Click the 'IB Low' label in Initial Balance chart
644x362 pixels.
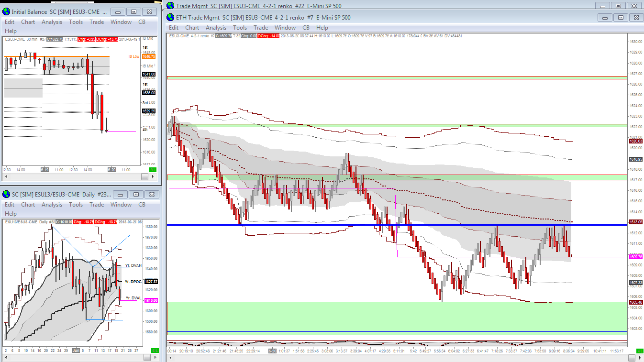tap(133, 56)
